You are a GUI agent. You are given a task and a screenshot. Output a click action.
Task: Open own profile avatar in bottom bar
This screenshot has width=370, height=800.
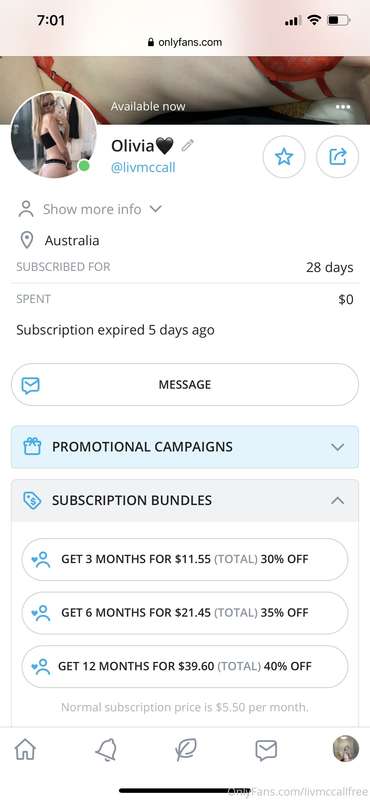point(346,748)
